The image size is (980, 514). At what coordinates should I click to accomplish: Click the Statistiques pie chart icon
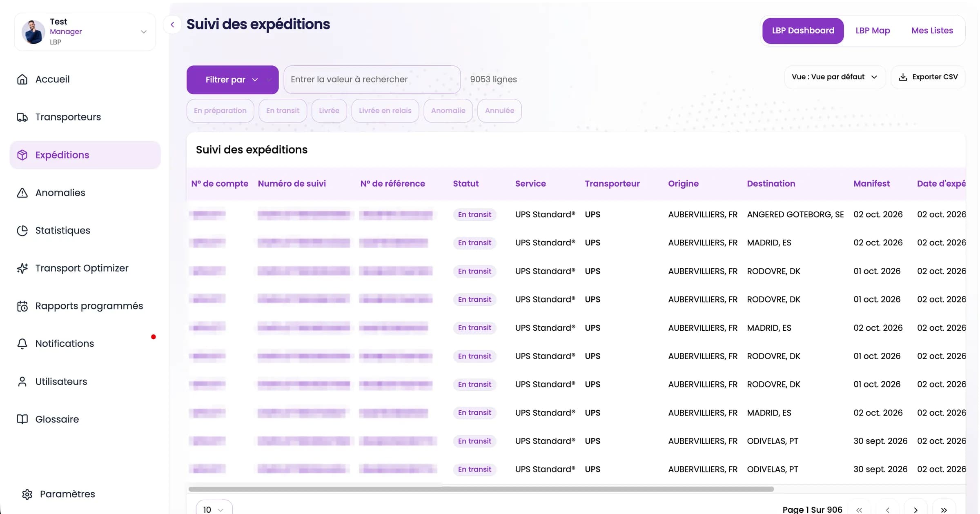[22, 230]
